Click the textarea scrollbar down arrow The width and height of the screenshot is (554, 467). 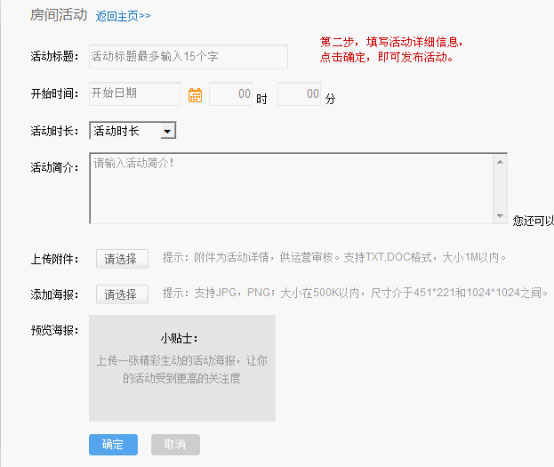tap(500, 215)
